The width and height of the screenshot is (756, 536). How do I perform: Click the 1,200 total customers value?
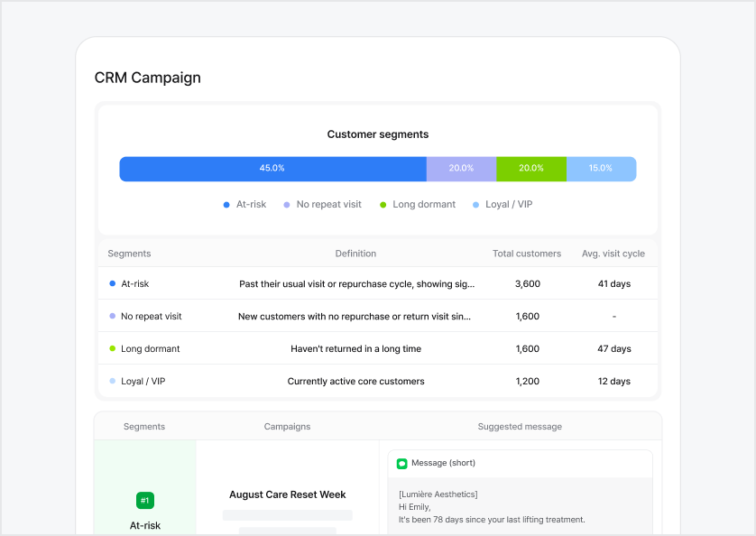click(528, 381)
